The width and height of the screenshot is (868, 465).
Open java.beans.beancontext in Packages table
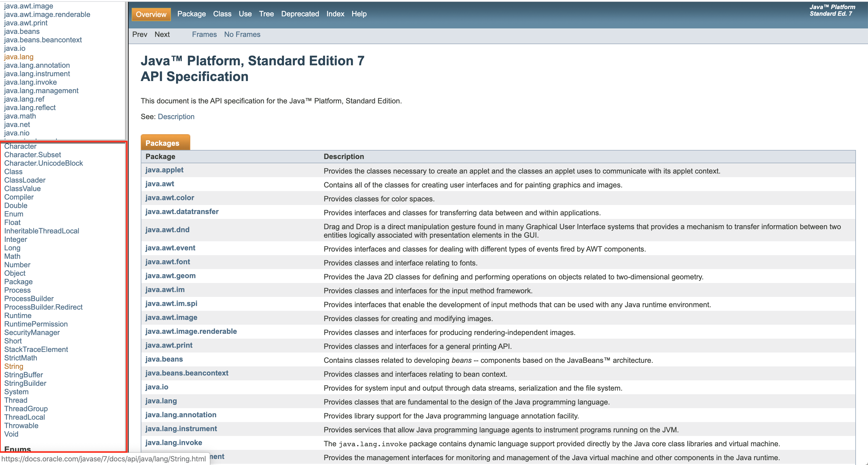187,373
